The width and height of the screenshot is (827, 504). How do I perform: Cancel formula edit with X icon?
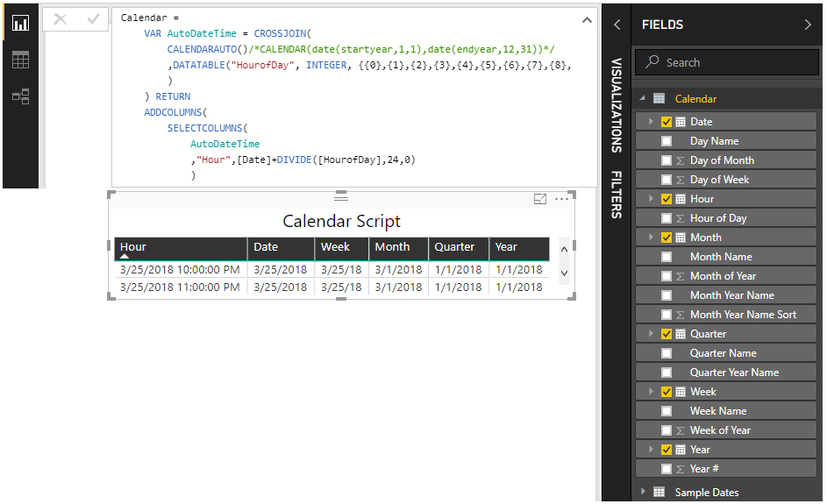click(61, 19)
